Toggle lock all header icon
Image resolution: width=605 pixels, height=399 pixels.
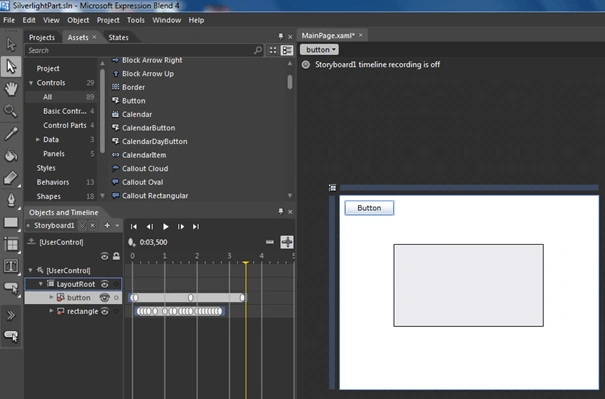116,256
